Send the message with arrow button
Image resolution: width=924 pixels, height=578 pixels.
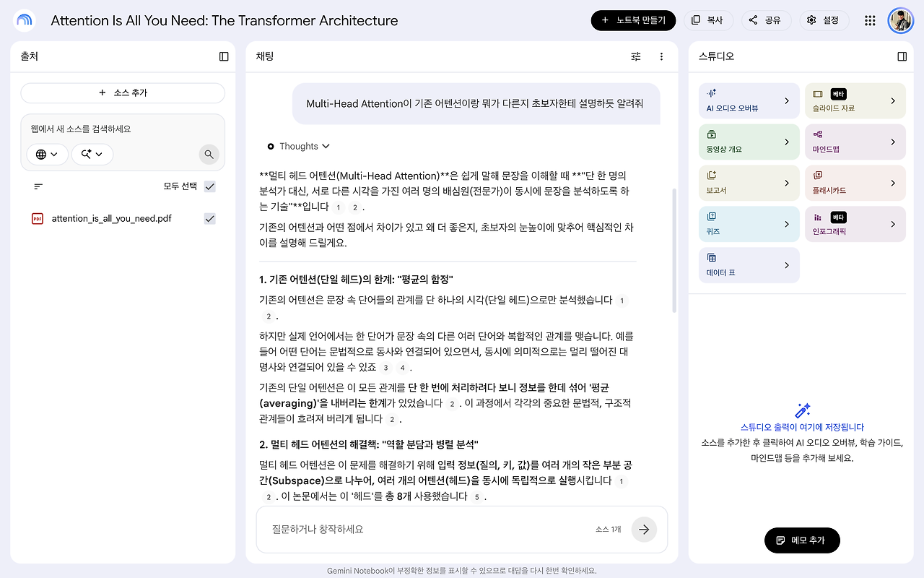644,529
